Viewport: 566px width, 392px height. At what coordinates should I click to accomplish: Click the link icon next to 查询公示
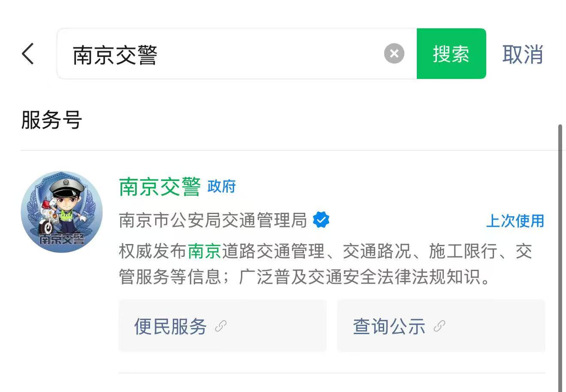click(439, 326)
